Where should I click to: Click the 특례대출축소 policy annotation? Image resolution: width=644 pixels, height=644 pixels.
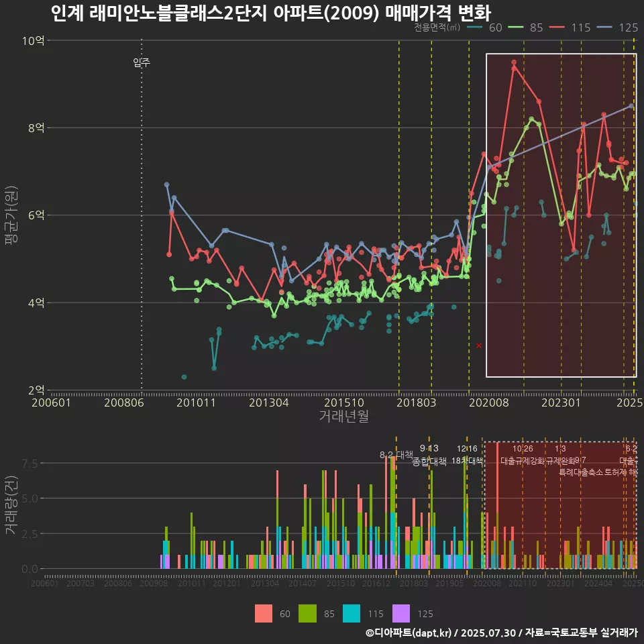tap(581, 472)
